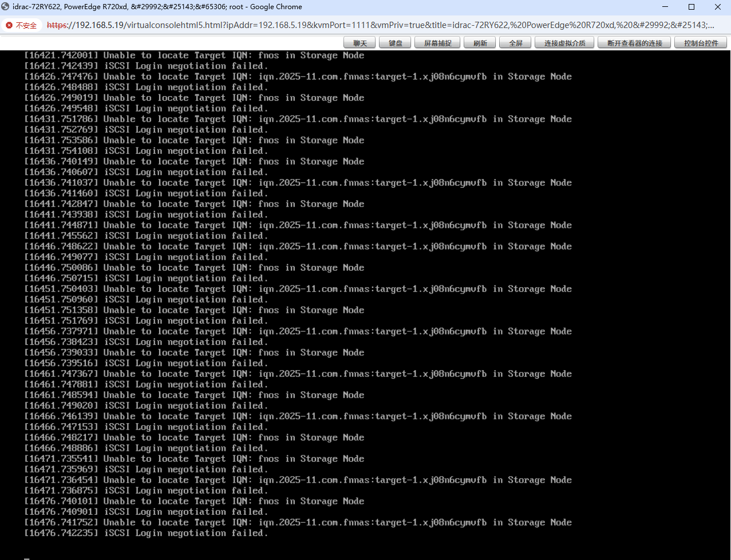Click the log line timestamped 16471.736454

(298, 480)
